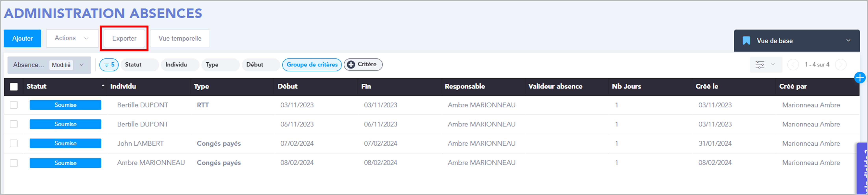Tick the checkbox for Bertille DUPONT RTT row
The width and height of the screenshot is (868, 195).
pos(14,105)
